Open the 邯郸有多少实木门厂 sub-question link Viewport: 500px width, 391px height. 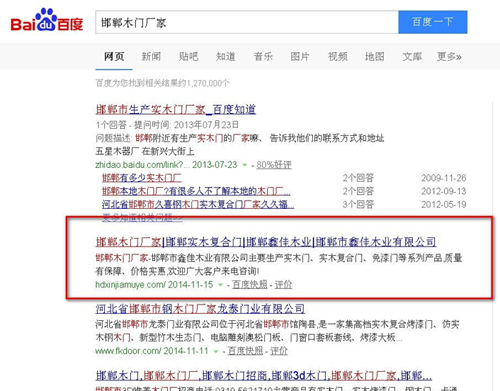(x=142, y=178)
